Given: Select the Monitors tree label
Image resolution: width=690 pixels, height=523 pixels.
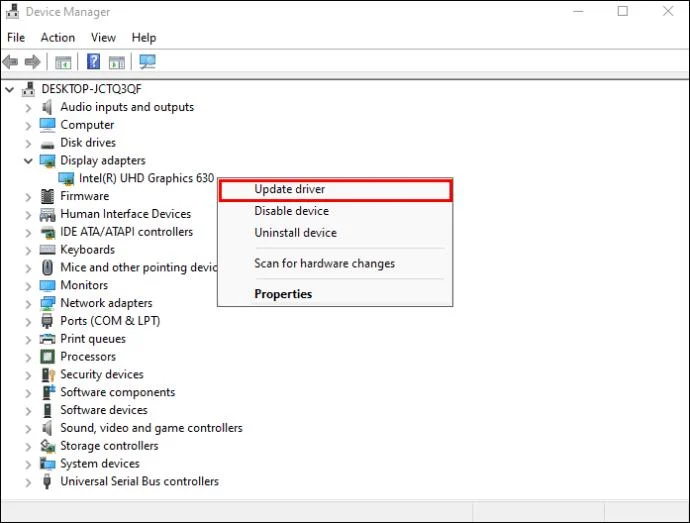Looking at the screenshot, I should pos(84,285).
